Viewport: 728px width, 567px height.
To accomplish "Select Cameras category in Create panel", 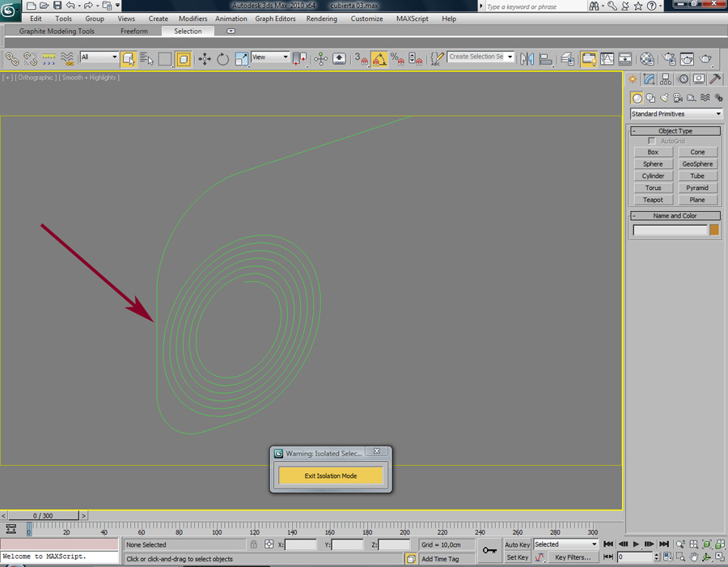I will tap(678, 98).
